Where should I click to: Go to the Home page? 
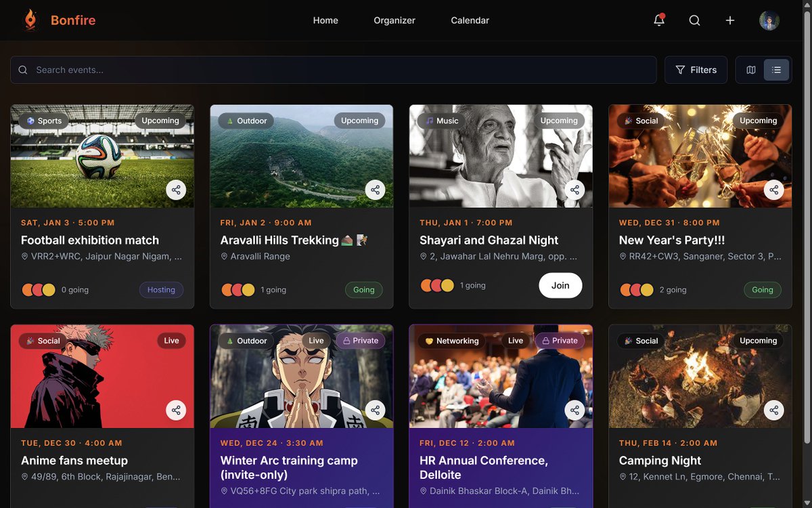[325, 20]
